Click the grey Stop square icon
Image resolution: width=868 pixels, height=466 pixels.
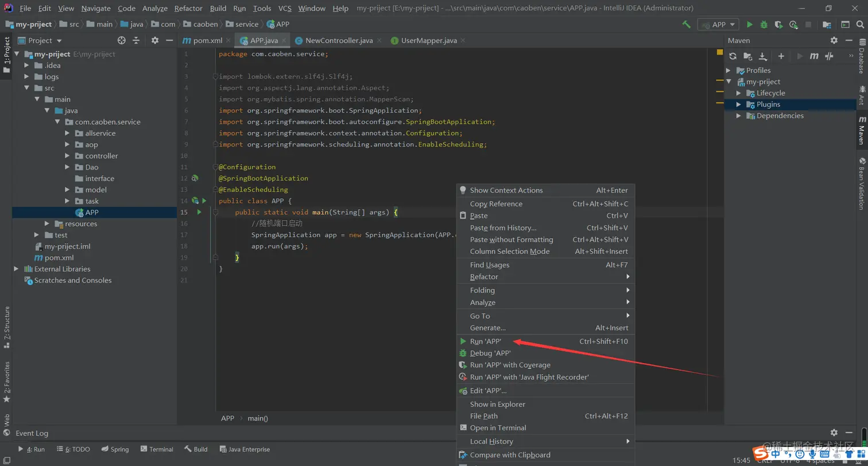click(x=808, y=25)
